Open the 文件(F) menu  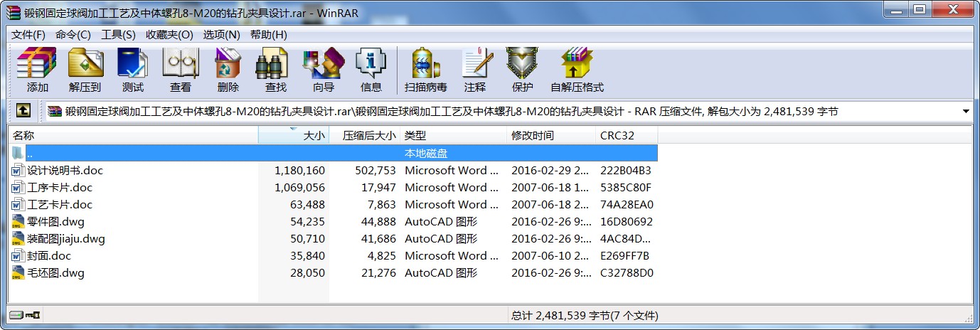[x=28, y=35]
